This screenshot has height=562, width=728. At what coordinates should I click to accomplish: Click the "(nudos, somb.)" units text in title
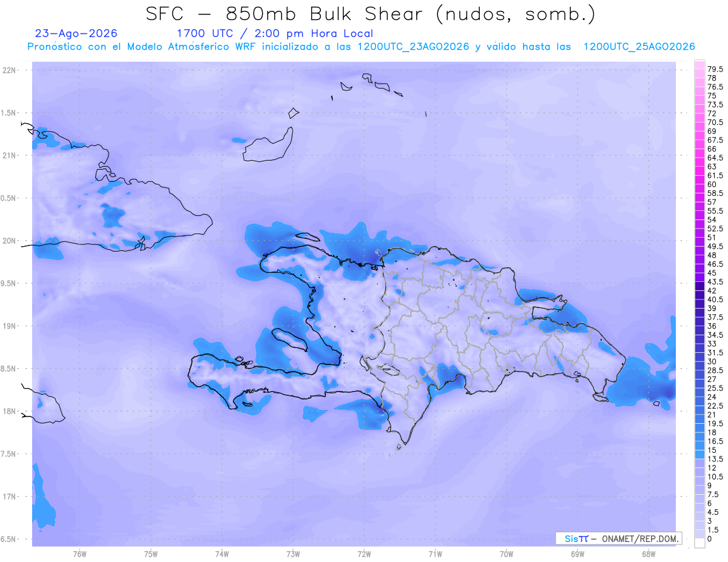pos(516,14)
